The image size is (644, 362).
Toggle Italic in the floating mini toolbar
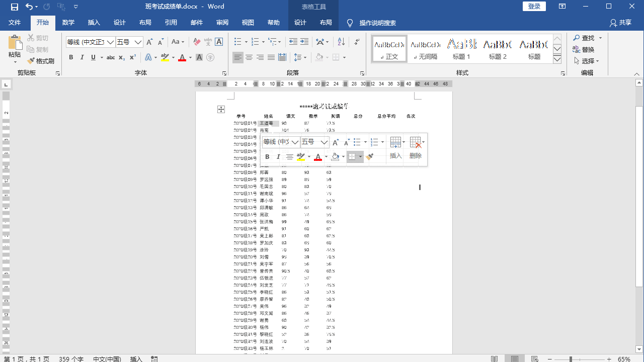click(x=278, y=157)
